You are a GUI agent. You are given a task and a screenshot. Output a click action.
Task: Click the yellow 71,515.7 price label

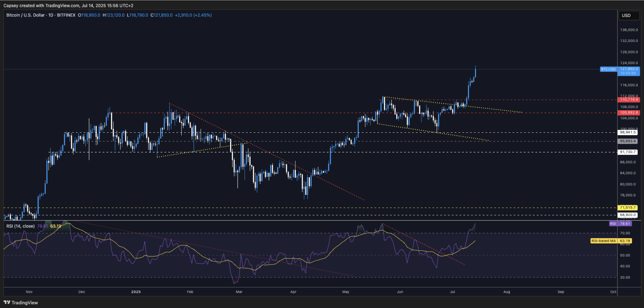(627, 207)
